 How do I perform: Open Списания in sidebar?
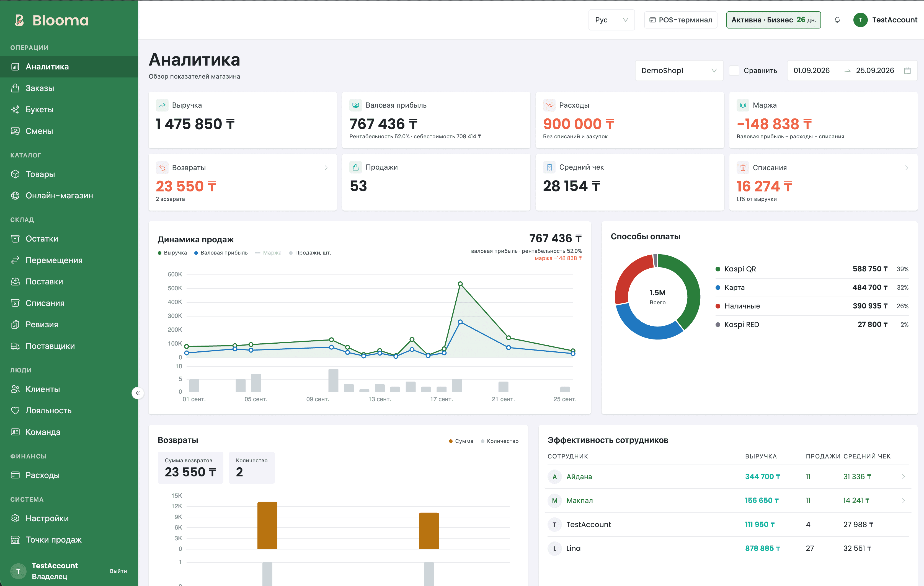click(69, 303)
